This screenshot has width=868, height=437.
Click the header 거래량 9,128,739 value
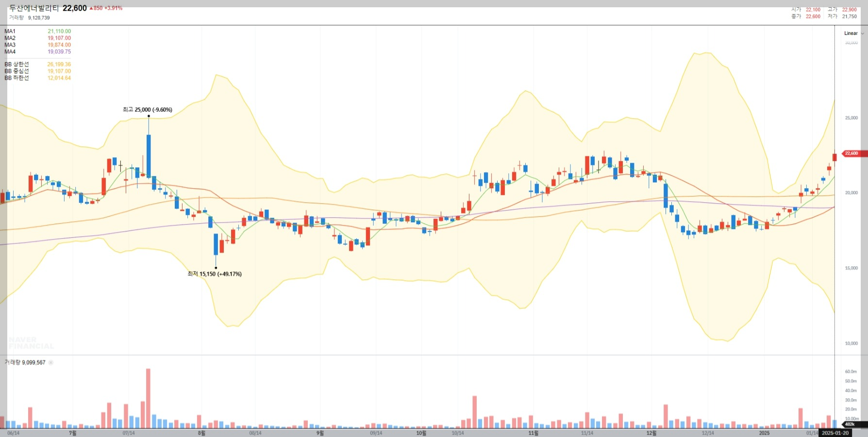point(29,17)
